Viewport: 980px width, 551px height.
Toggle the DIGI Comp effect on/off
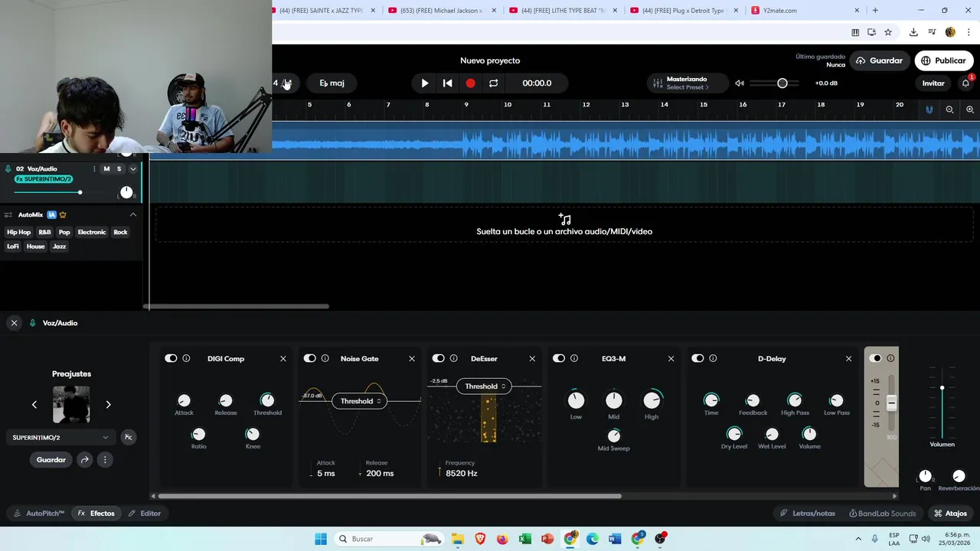point(171,358)
